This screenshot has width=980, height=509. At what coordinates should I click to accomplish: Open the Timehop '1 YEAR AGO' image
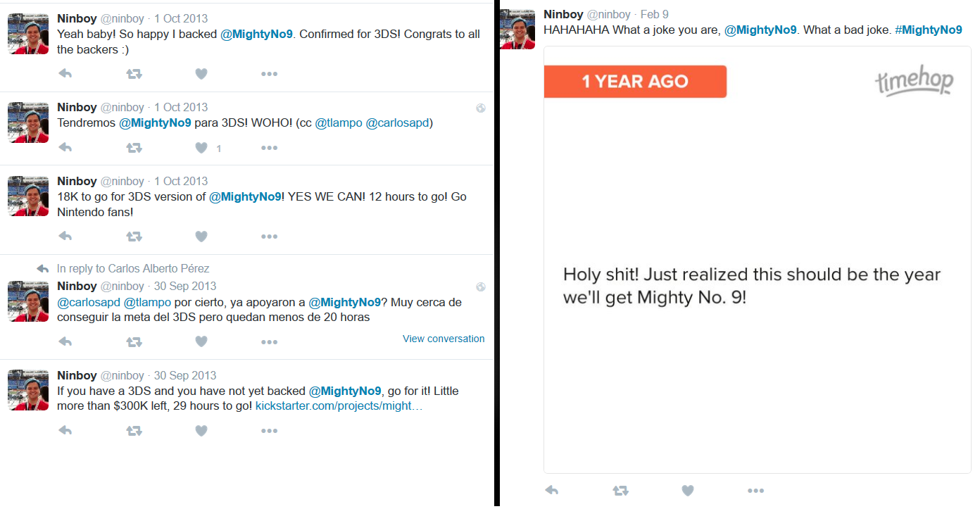(x=757, y=260)
